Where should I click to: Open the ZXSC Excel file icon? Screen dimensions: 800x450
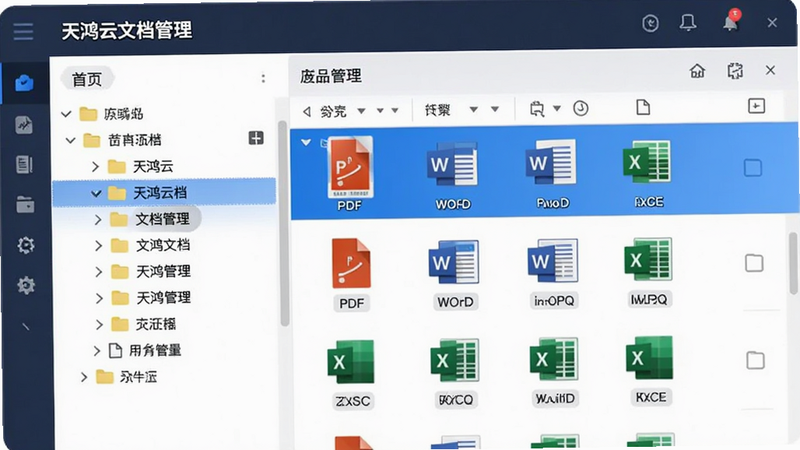pyautogui.click(x=351, y=362)
